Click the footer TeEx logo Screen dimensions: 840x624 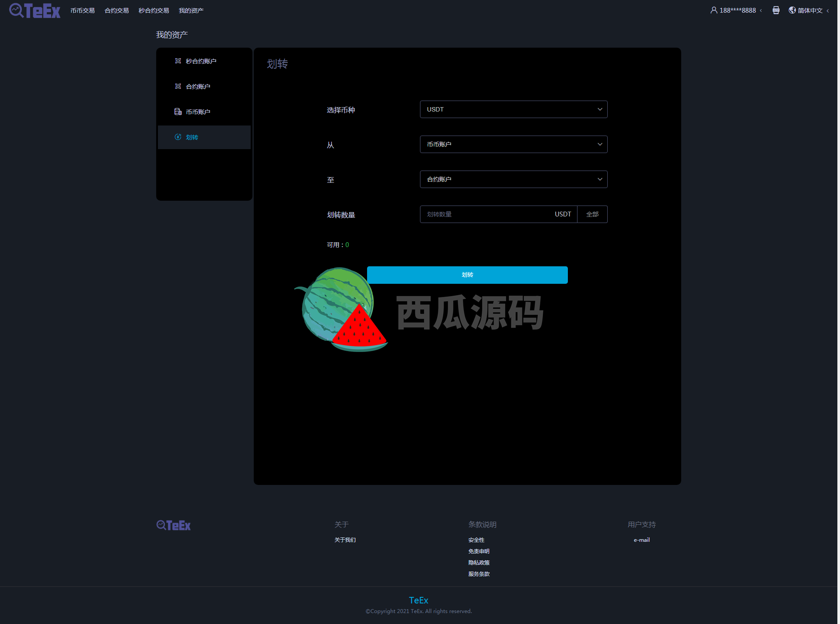click(174, 525)
